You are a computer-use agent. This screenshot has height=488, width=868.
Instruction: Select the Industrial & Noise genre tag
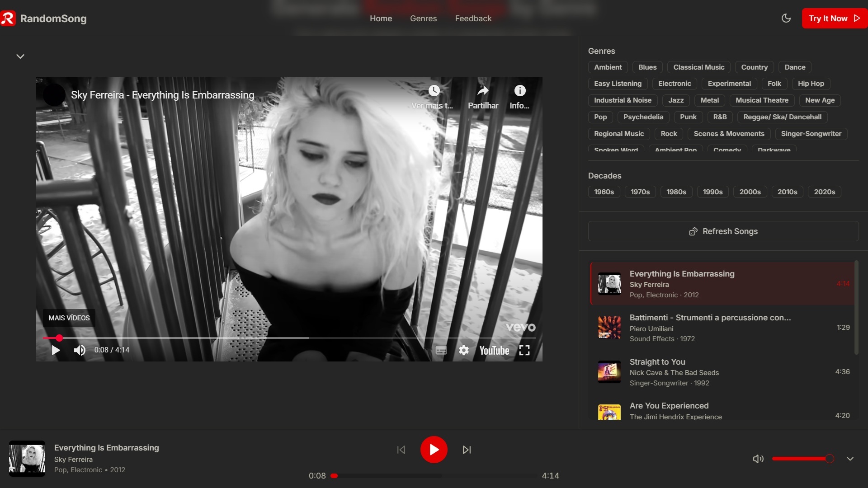[623, 100]
